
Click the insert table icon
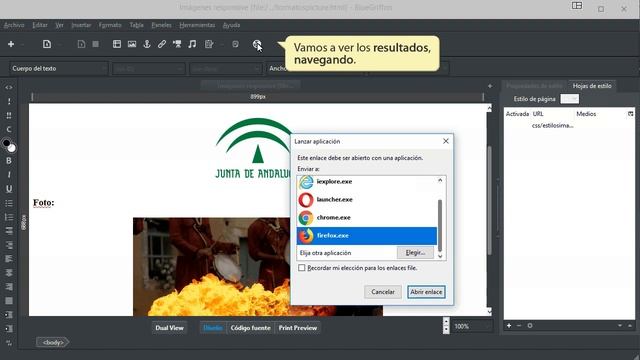[x=117, y=44]
